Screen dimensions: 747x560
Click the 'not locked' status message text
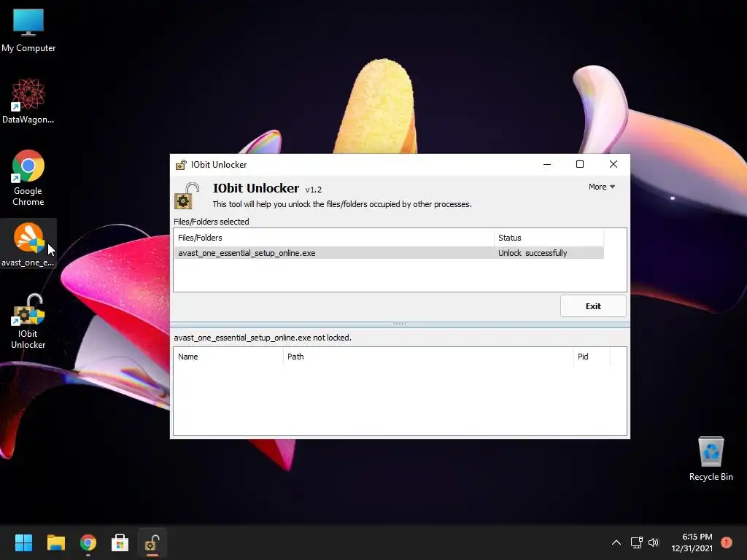click(263, 338)
